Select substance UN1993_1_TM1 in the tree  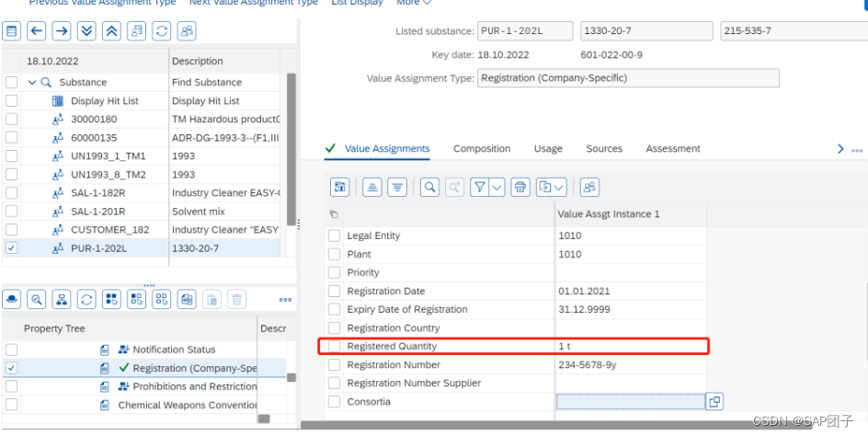click(108, 156)
